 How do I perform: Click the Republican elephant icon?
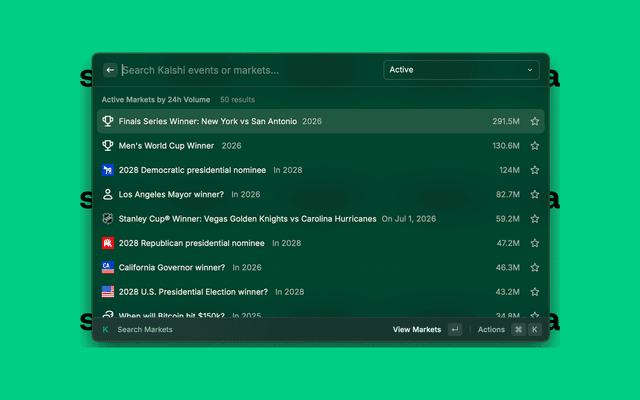click(x=108, y=243)
